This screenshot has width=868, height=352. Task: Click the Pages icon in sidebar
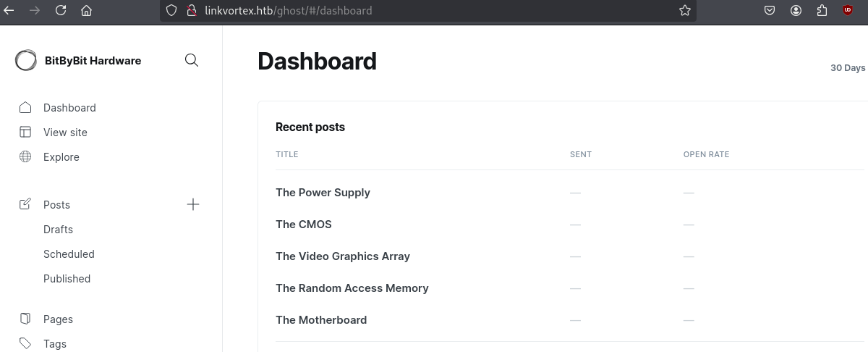[25, 319]
